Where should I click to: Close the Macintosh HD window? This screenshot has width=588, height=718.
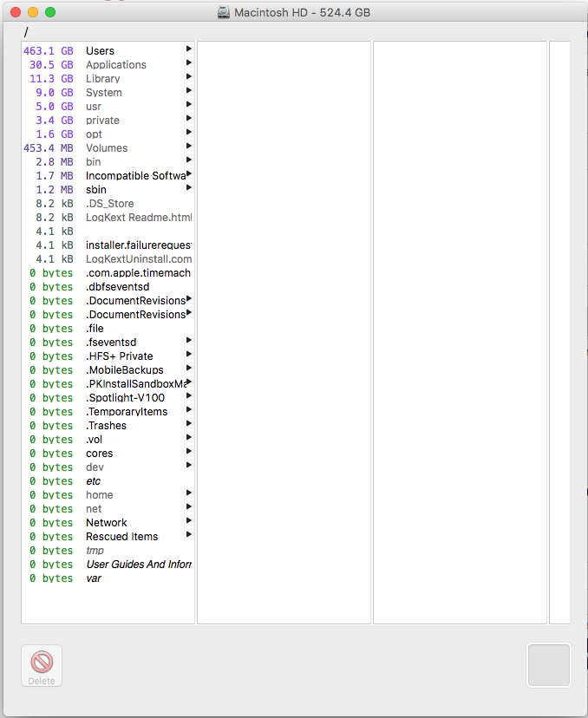(x=16, y=12)
